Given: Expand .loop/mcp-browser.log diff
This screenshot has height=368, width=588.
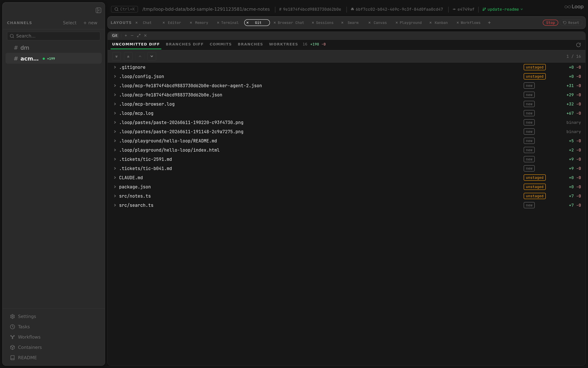Looking at the screenshot, I should click(x=115, y=104).
